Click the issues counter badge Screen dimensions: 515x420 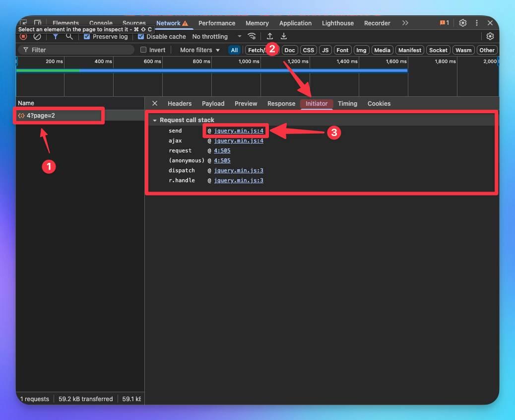point(445,23)
